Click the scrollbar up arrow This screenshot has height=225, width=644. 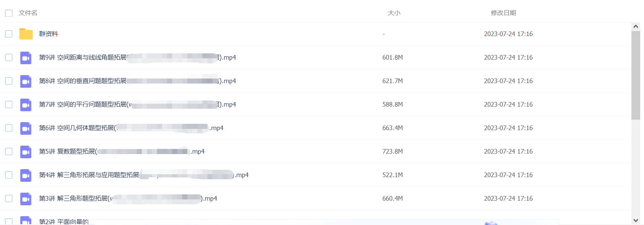tap(636, 26)
